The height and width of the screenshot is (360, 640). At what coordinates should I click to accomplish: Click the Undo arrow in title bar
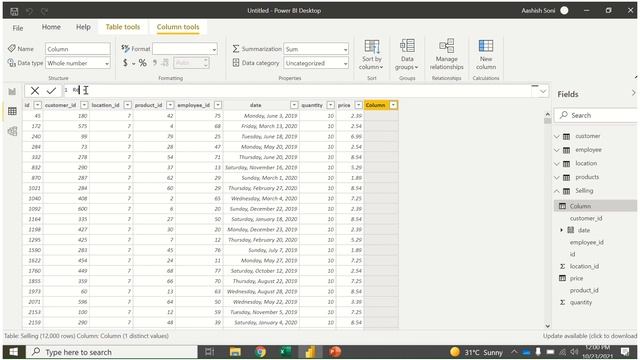(x=29, y=11)
